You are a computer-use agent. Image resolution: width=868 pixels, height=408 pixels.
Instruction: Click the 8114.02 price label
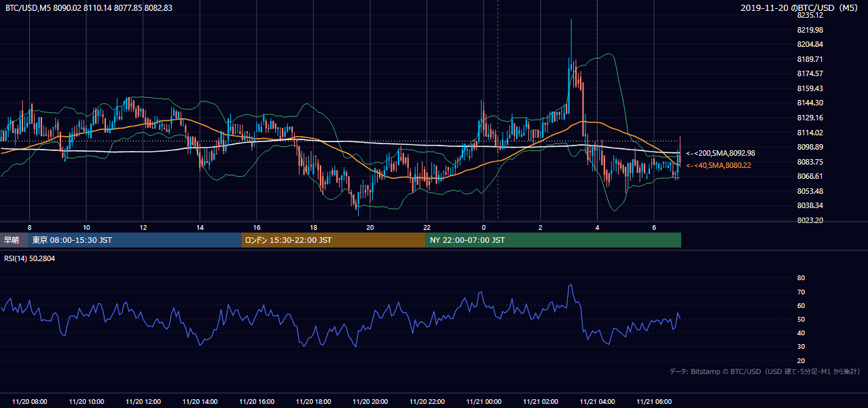coord(810,133)
